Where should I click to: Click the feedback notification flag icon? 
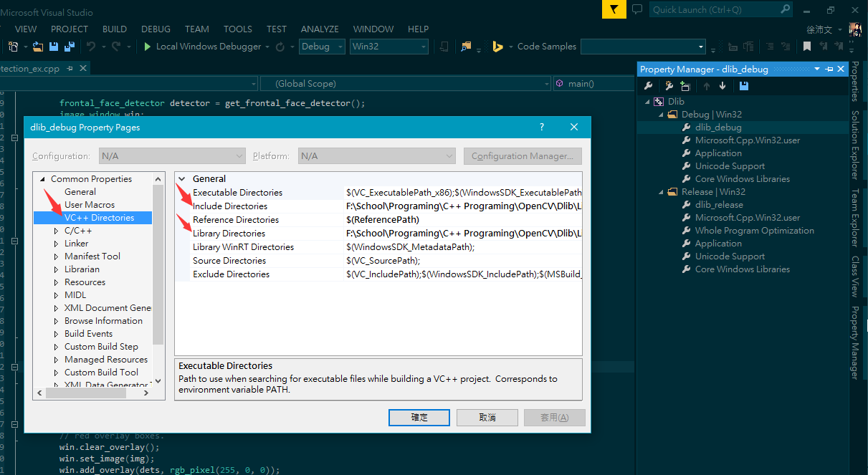[614, 10]
